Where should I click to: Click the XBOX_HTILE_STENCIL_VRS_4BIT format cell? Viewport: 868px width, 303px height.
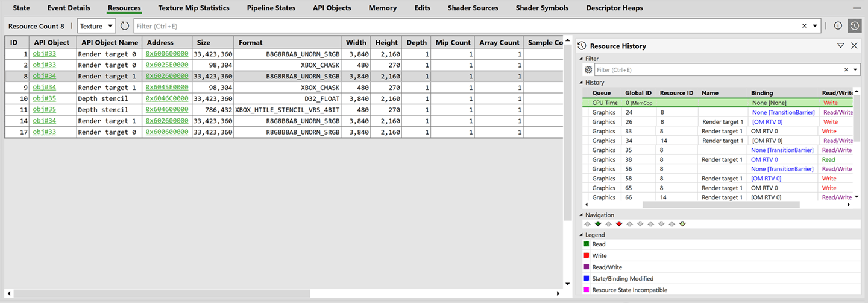(x=288, y=110)
